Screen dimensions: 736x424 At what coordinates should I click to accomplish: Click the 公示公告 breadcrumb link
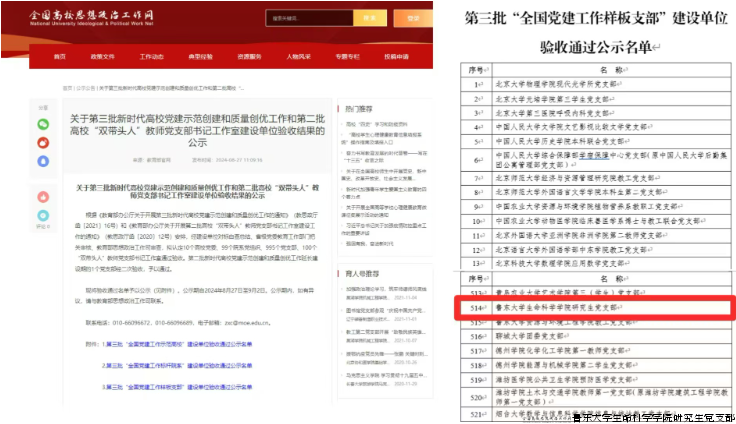tap(85, 88)
